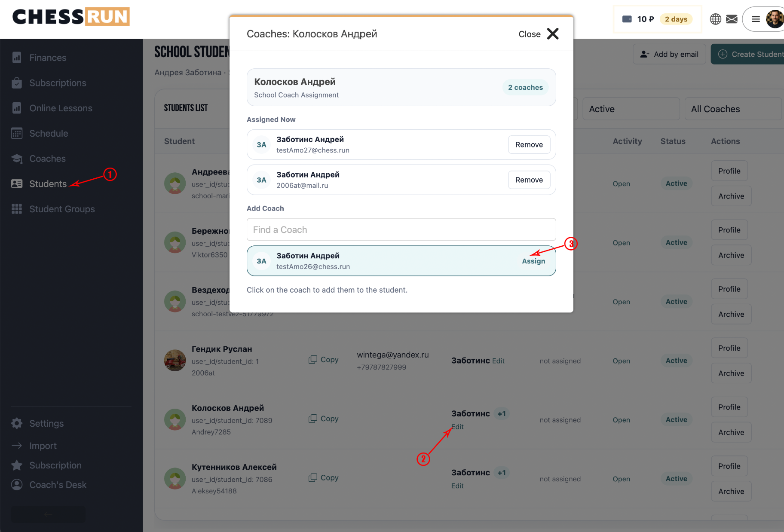Open the user avatar photo

tap(775, 19)
